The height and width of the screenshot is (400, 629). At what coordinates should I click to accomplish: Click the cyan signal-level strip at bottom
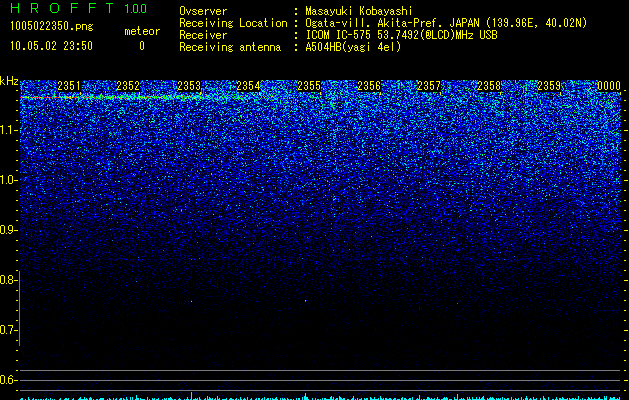[320, 396]
